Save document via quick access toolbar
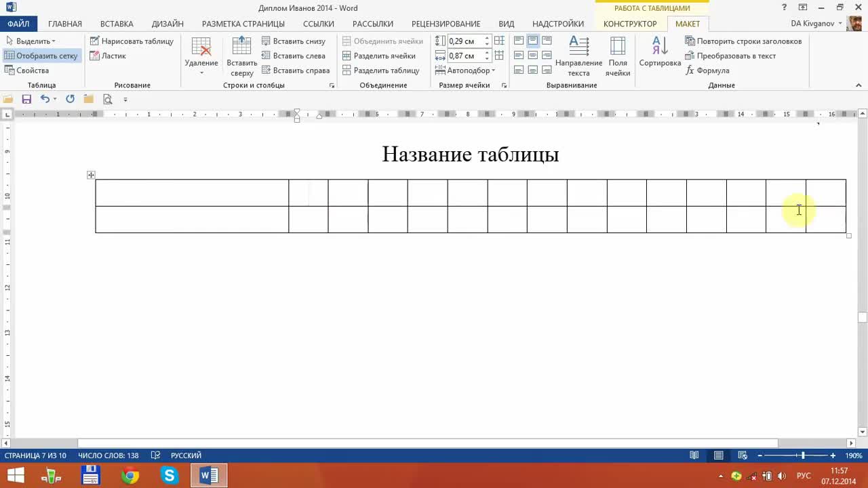Image resolution: width=868 pixels, height=488 pixels. pyautogui.click(x=26, y=99)
